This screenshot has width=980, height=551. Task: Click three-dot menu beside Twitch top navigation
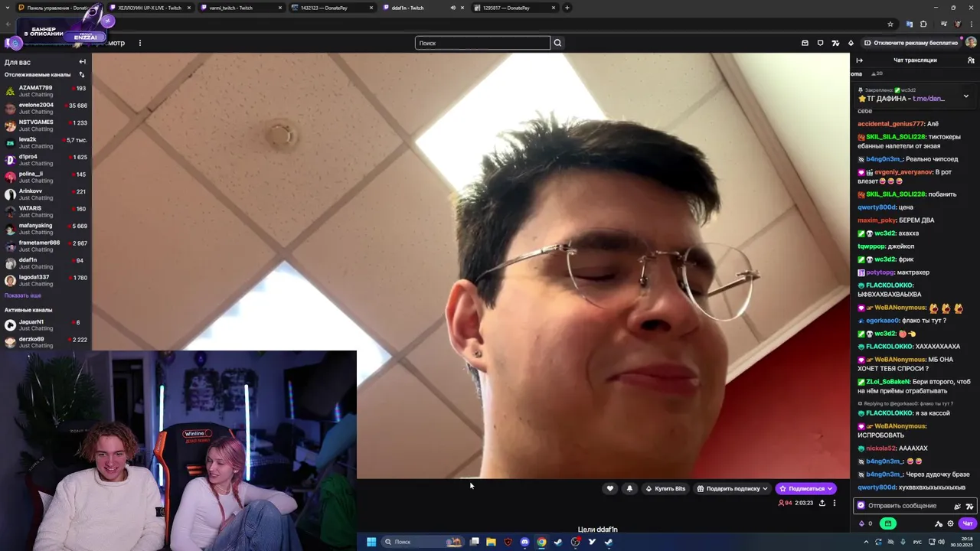[x=139, y=43]
